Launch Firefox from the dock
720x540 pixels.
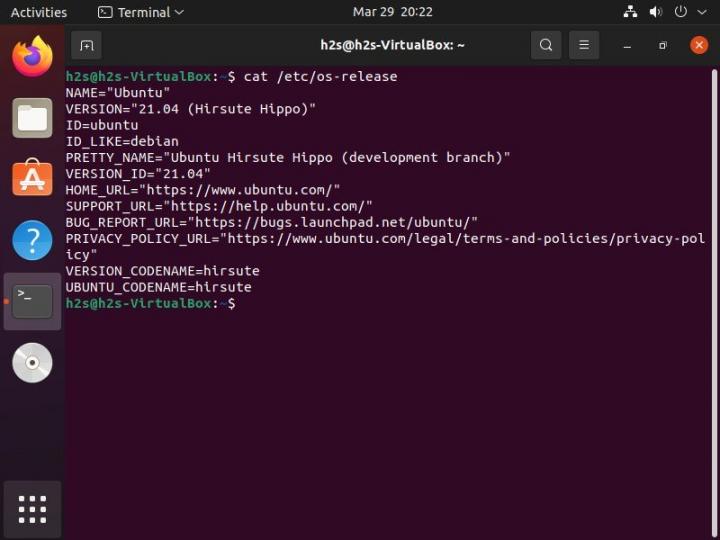click(32, 56)
